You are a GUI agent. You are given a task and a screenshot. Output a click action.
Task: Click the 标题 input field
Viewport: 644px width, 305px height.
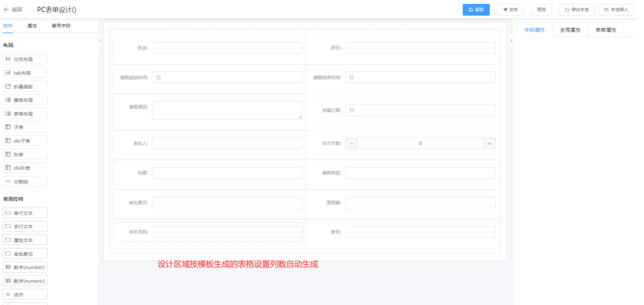point(227,173)
